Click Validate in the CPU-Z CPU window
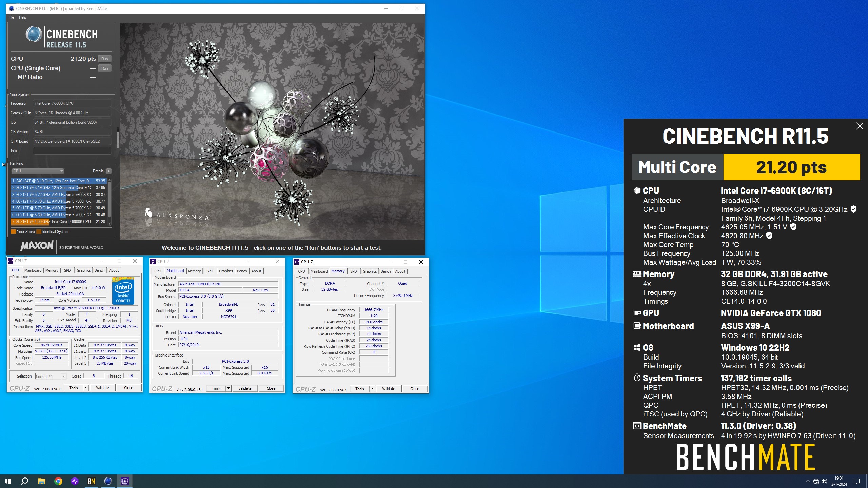This screenshot has height=488, width=868. pos(102,388)
